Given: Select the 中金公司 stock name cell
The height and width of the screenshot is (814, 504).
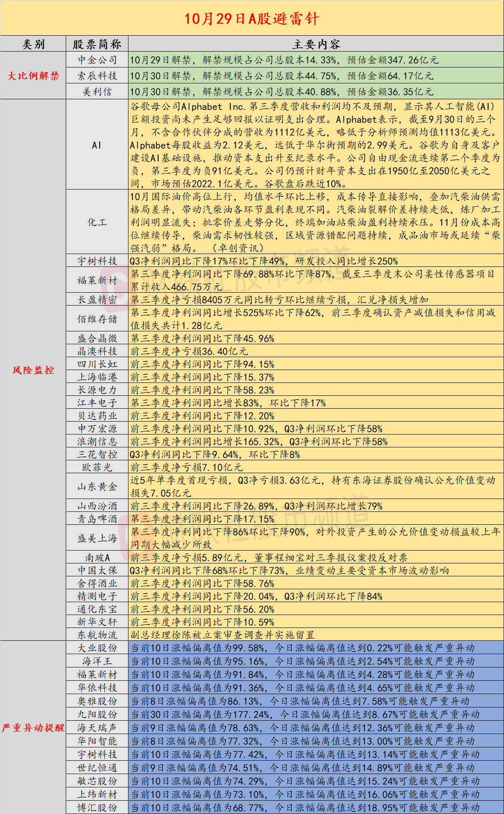Looking at the screenshot, I should (97, 60).
